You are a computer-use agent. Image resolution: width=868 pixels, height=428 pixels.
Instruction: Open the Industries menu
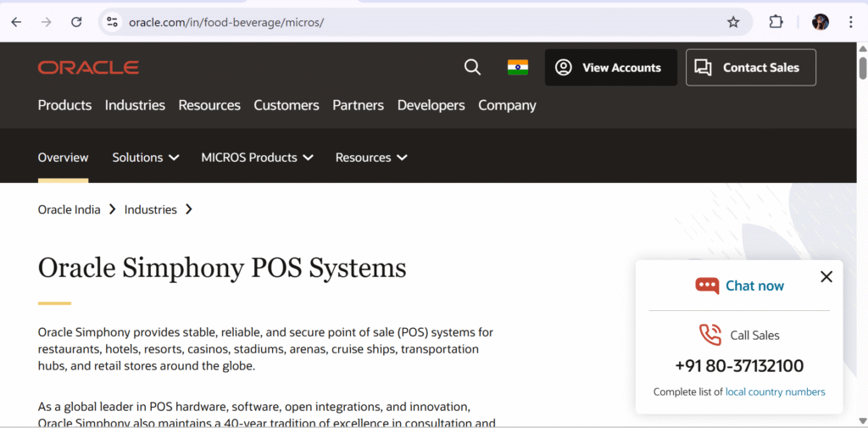[x=135, y=105]
